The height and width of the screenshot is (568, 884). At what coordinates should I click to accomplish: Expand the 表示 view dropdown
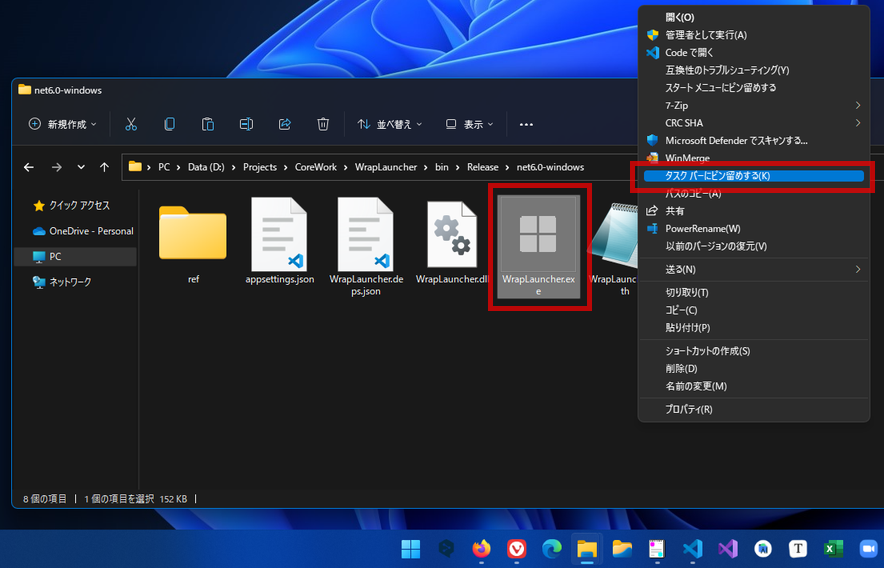(x=470, y=124)
